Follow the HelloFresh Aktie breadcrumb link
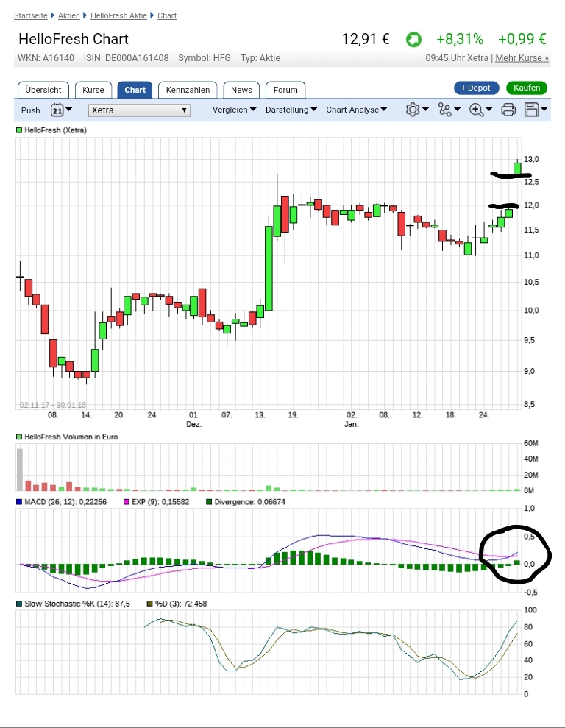The height and width of the screenshot is (728, 565). pyautogui.click(x=118, y=15)
